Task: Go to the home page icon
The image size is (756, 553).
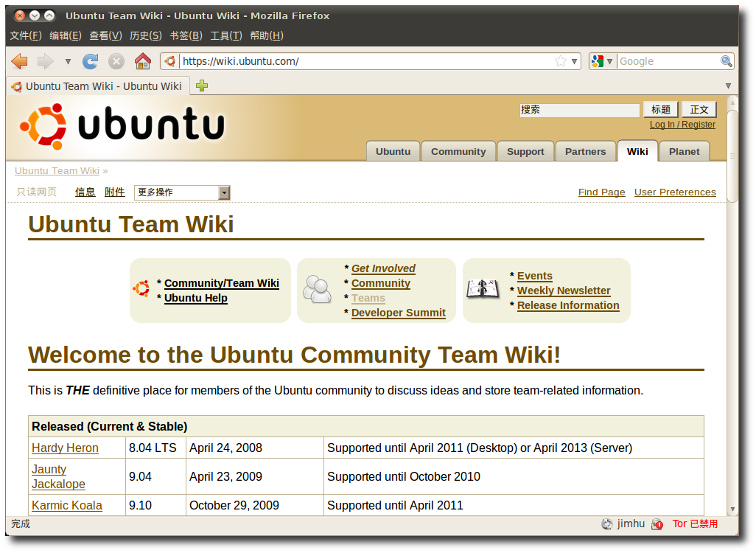Action: tap(143, 61)
